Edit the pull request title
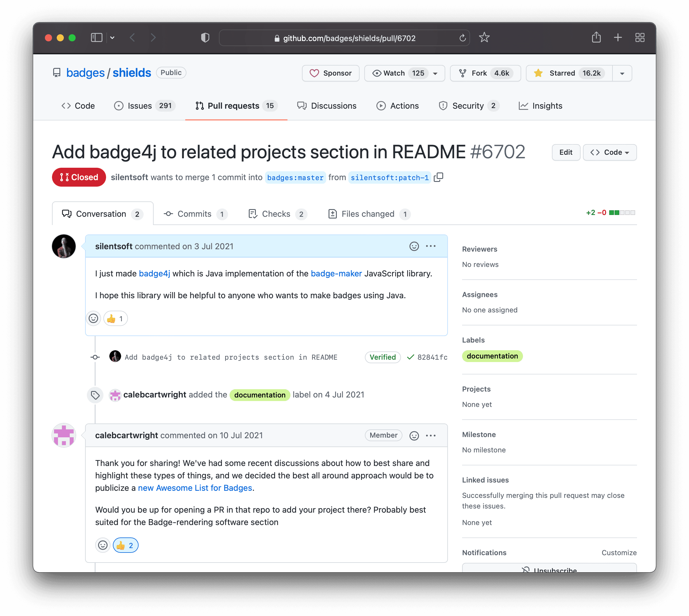Screen dimensions: 689x616 (x=566, y=152)
